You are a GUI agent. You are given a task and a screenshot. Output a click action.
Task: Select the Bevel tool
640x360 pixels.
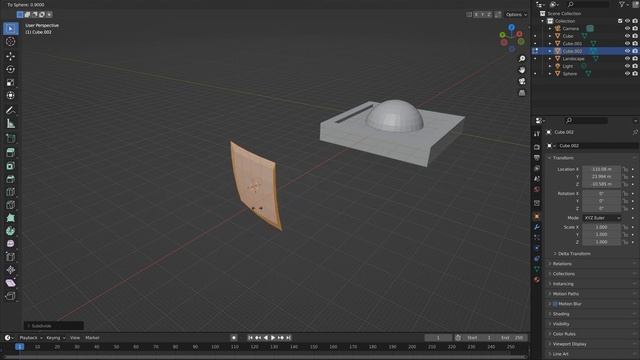pyautogui.click(x=11, y=179)
